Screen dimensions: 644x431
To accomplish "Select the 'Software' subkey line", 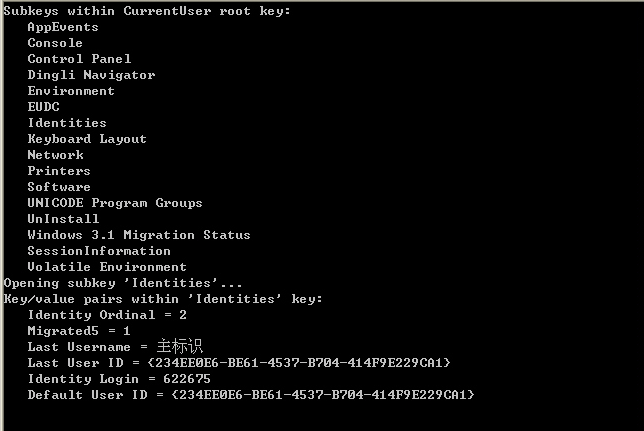I will pos(59,187).
